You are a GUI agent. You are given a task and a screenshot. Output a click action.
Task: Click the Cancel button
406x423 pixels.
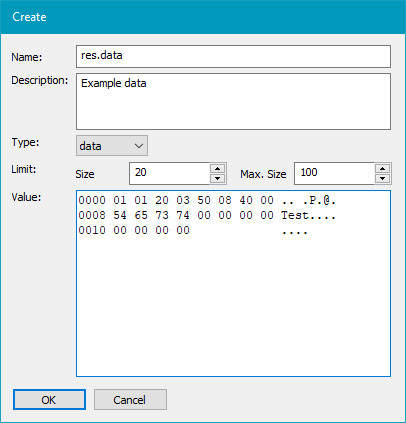click(x=130, y=400)
